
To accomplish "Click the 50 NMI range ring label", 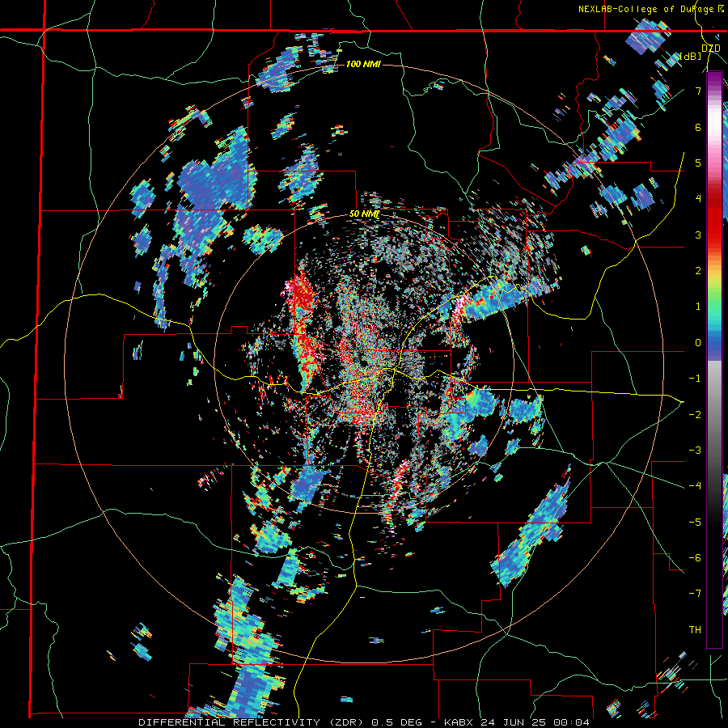I will coord(365,214).
